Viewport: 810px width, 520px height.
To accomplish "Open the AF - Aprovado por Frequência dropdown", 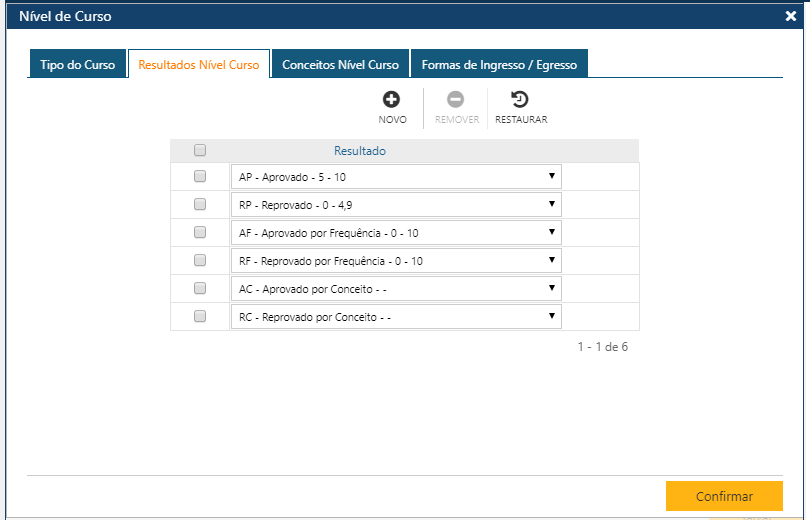I will [396, 233].
